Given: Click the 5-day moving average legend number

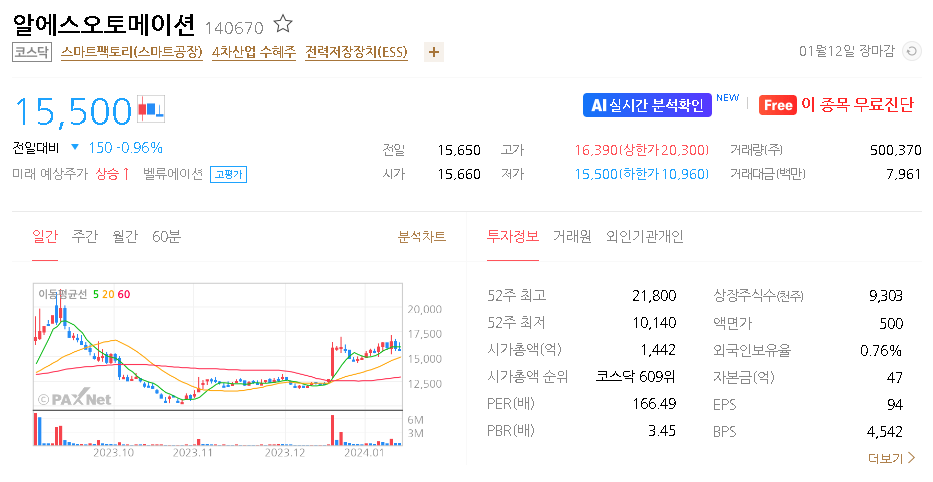Looking at the screenshot, I should (96, 295).
